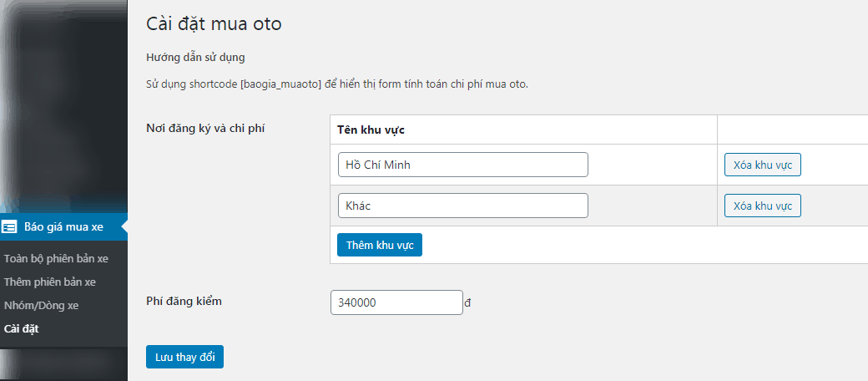Click the Báo giá mua xe sidebar icon

(10, 226)
